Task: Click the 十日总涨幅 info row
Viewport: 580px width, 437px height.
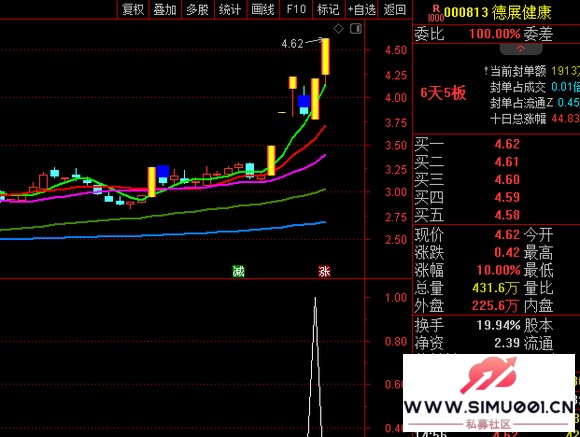Action: [x=535, y=119]
